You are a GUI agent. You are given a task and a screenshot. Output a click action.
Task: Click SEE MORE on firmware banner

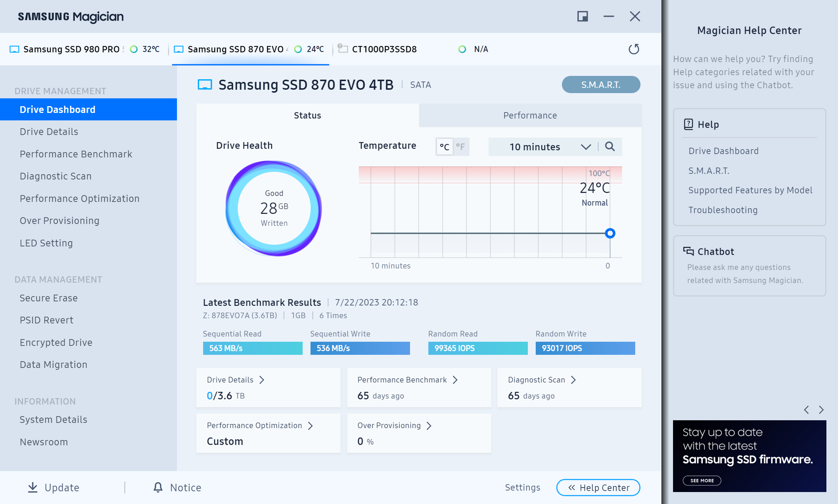[702, 480]
